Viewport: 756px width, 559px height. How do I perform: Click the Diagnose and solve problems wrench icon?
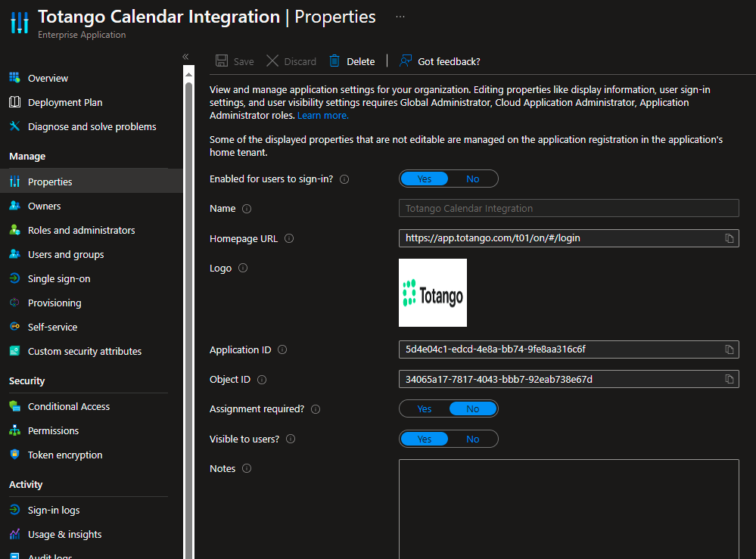(x=14, y=126)
